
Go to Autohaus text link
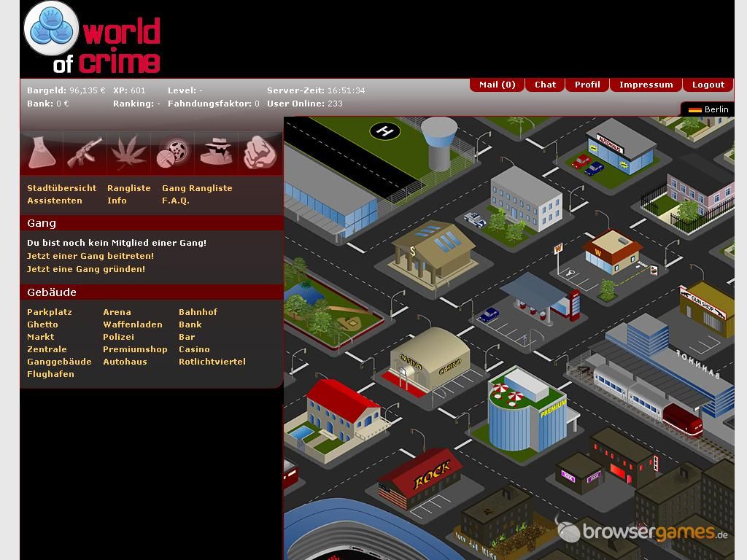125,362
